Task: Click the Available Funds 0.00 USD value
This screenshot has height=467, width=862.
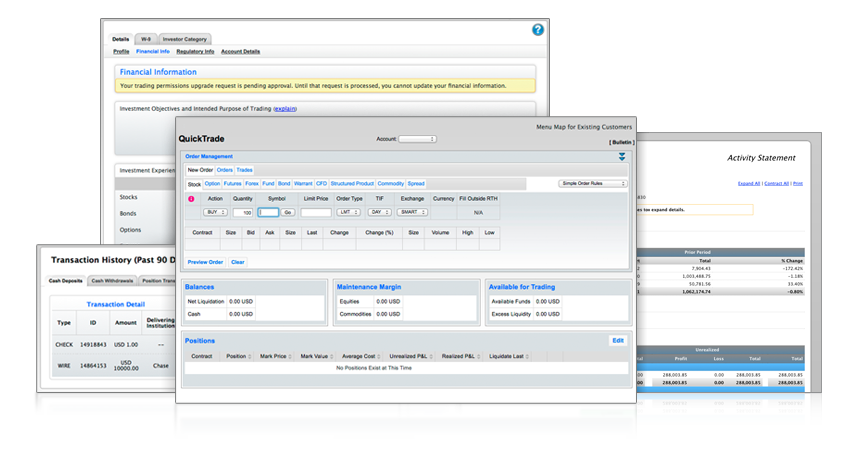Action: [548, 301]
